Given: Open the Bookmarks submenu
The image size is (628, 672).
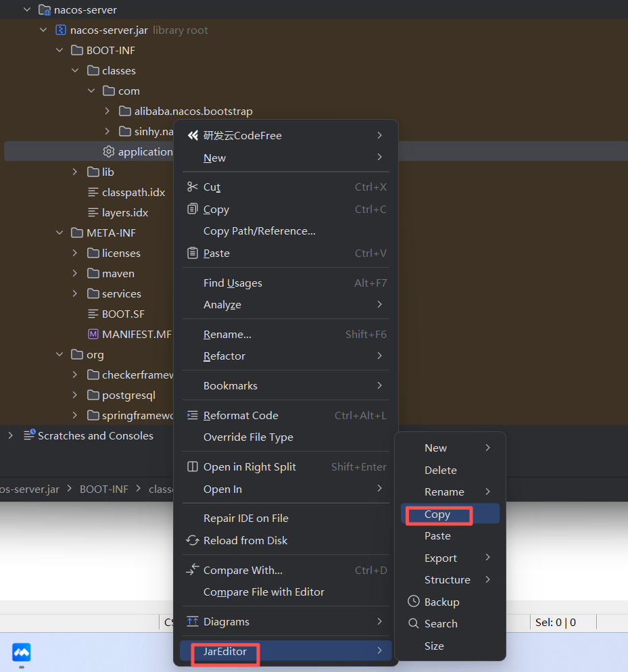Looking at the screenshot, I should [x=286, y=386].
